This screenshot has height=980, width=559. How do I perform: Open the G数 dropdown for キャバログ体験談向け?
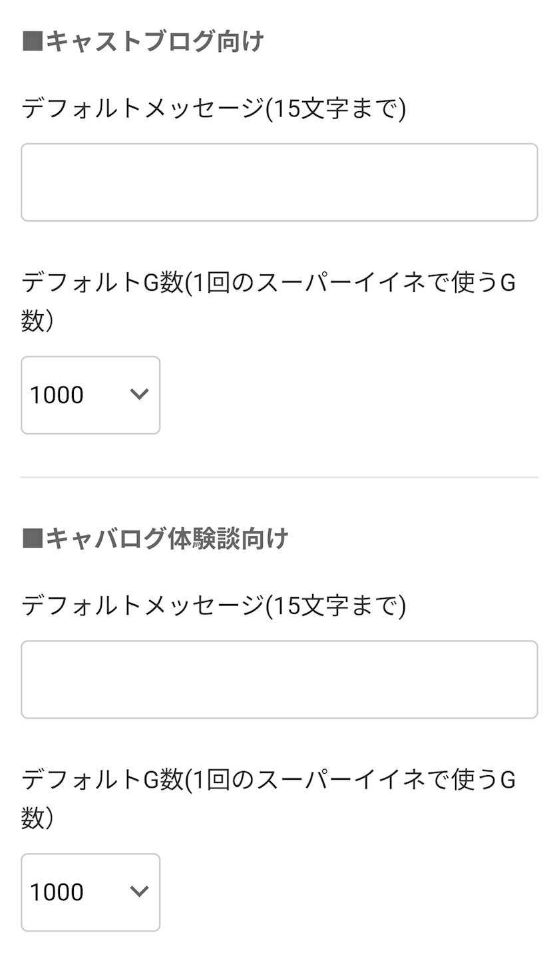click(x=91, y=892)
